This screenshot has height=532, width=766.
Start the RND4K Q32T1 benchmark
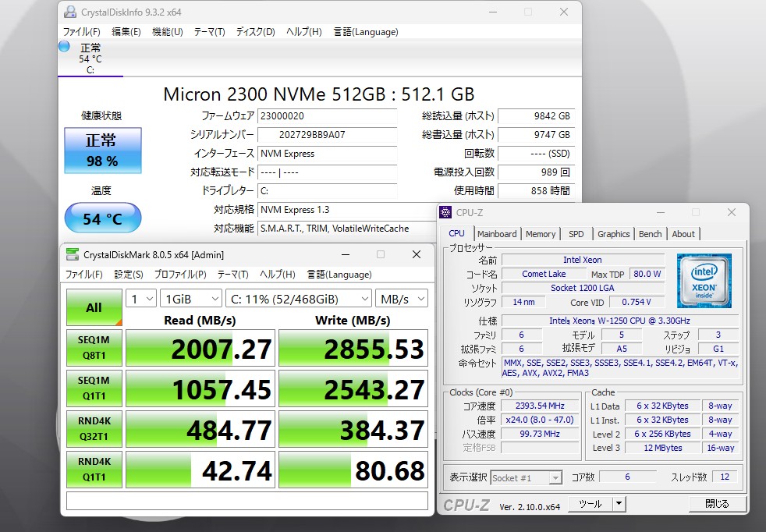[x=94, y=429]
